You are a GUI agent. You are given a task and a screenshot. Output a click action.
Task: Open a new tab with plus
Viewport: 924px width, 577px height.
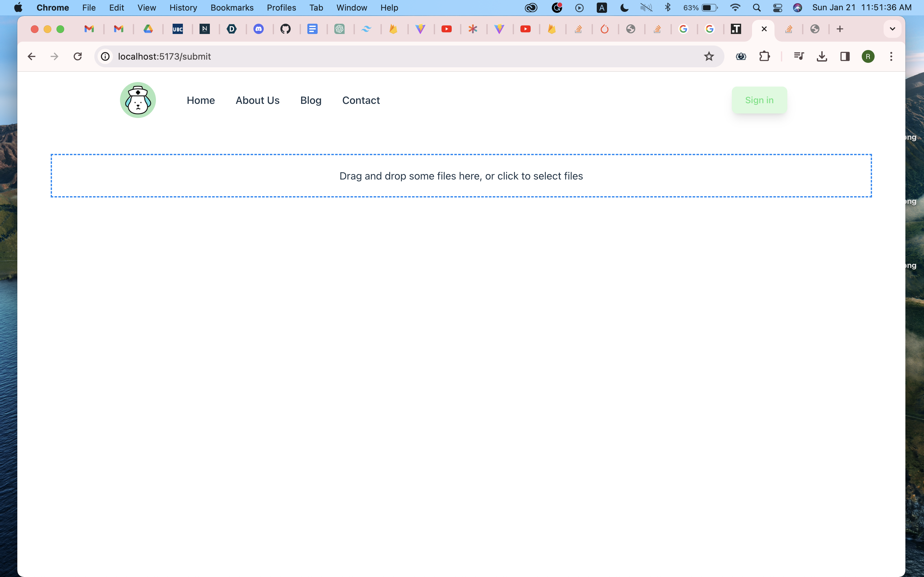tap(840, 29)
